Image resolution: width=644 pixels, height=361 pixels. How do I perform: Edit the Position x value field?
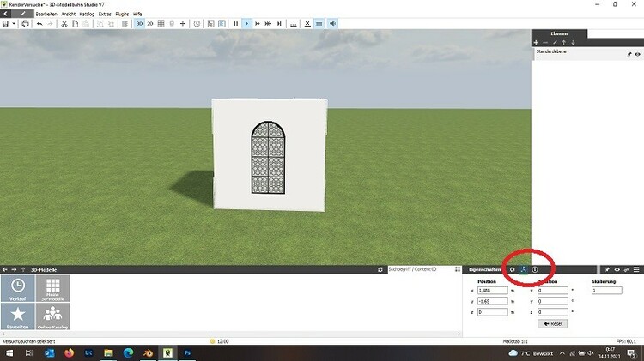(493, 291)
